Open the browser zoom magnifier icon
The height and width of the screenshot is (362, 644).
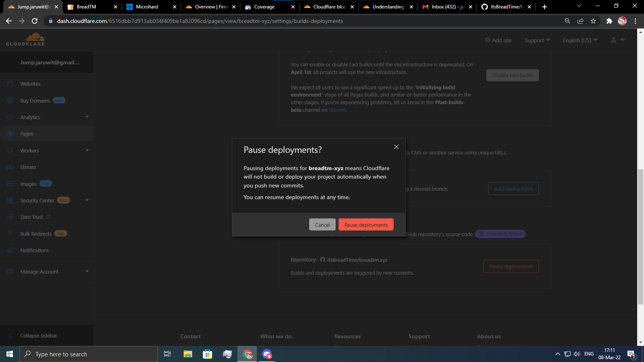point(568,21)
